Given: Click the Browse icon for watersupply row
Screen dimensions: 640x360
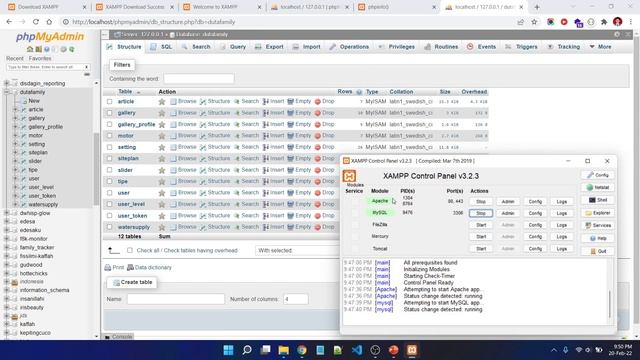Looking at the screenshot, I should (x=173, y=227).
